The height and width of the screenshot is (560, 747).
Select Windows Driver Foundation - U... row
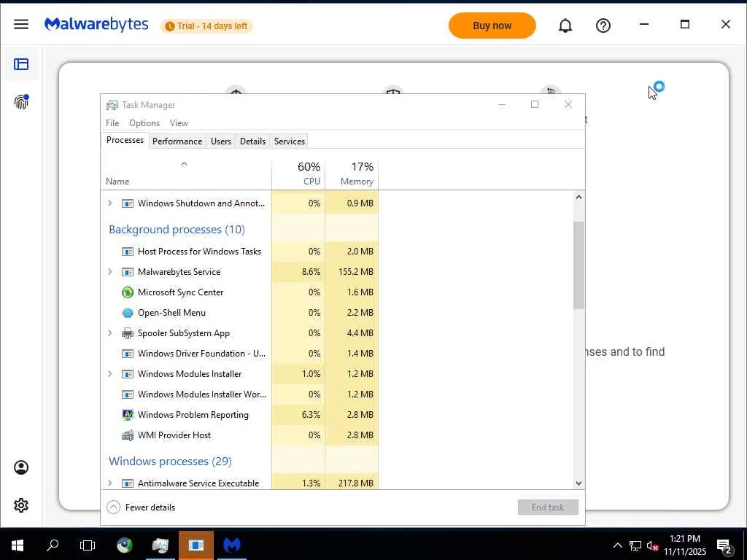[239, 354]
